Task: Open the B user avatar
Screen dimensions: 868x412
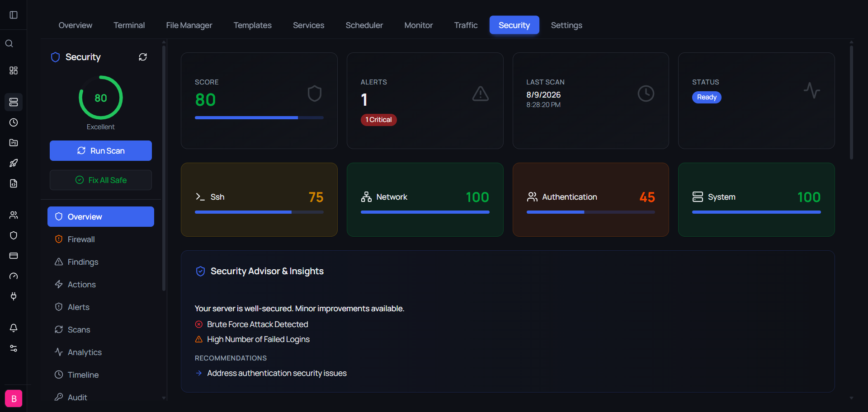Action: coord(14,398)
